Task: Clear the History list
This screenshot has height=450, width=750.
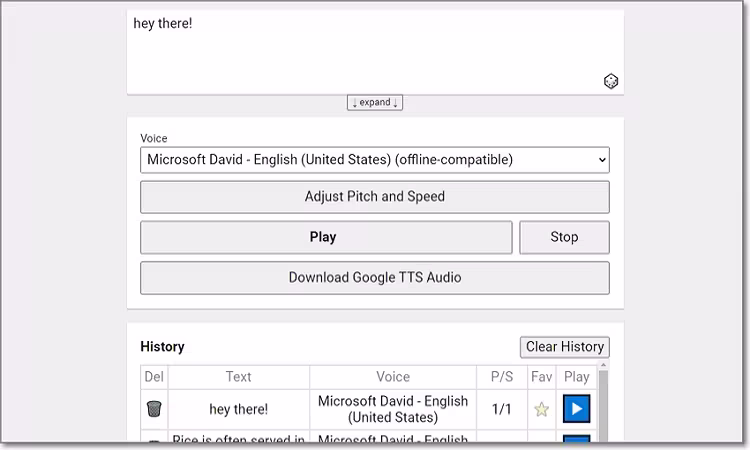Action: click(565, 347)
